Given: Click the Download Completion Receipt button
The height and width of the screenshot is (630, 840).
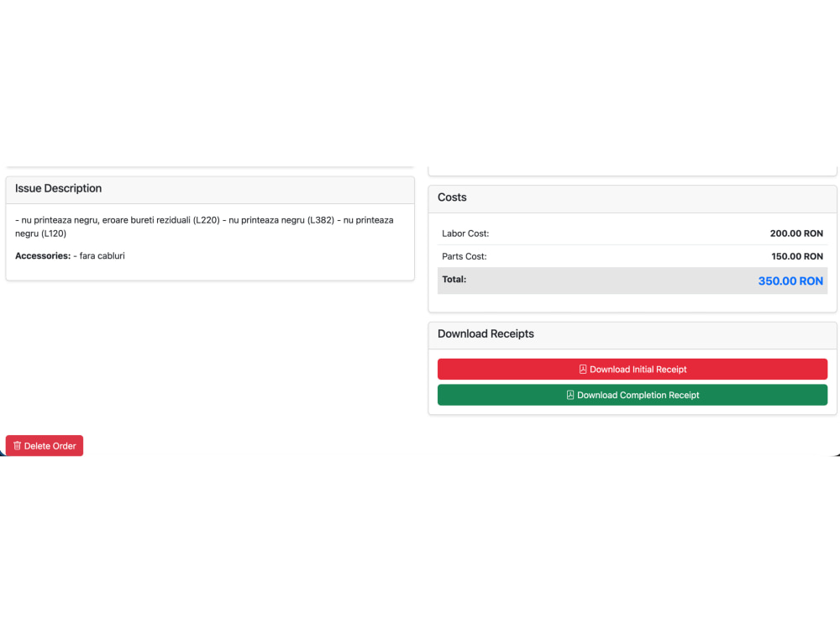Looking at the screenshot, I should (633, 395).
